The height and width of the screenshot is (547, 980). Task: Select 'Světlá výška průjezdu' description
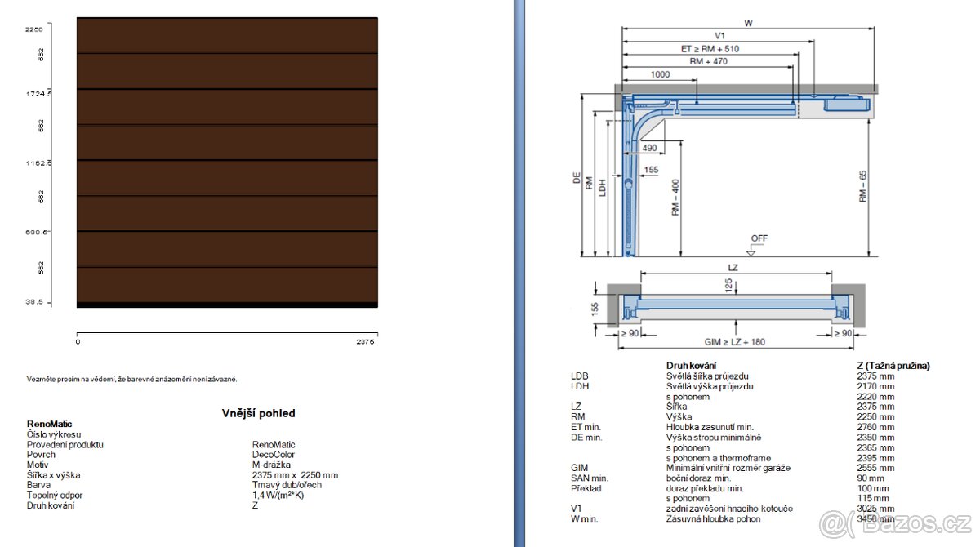coord(710,386)
